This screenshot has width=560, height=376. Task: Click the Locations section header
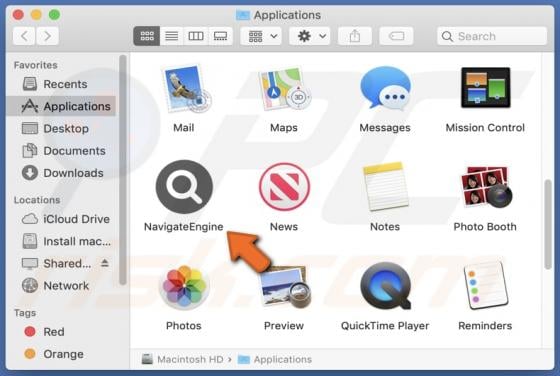coord(37,200)
